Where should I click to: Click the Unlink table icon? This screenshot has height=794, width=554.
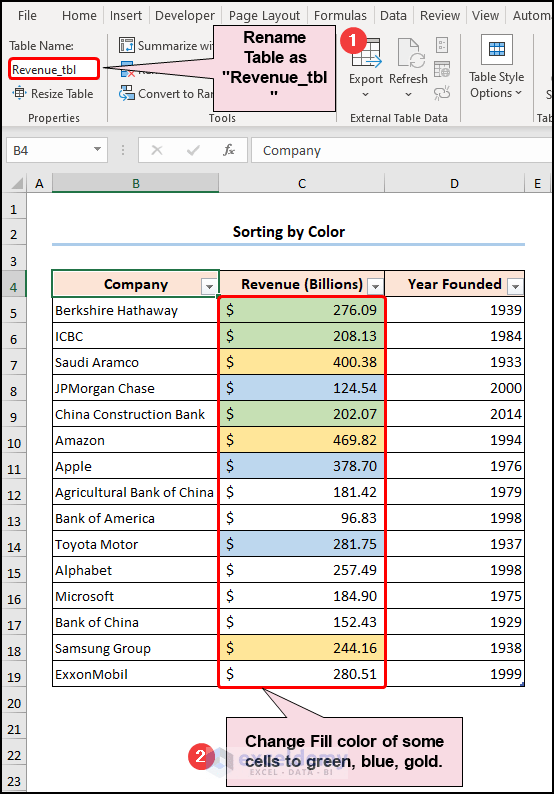coord(442,93)
